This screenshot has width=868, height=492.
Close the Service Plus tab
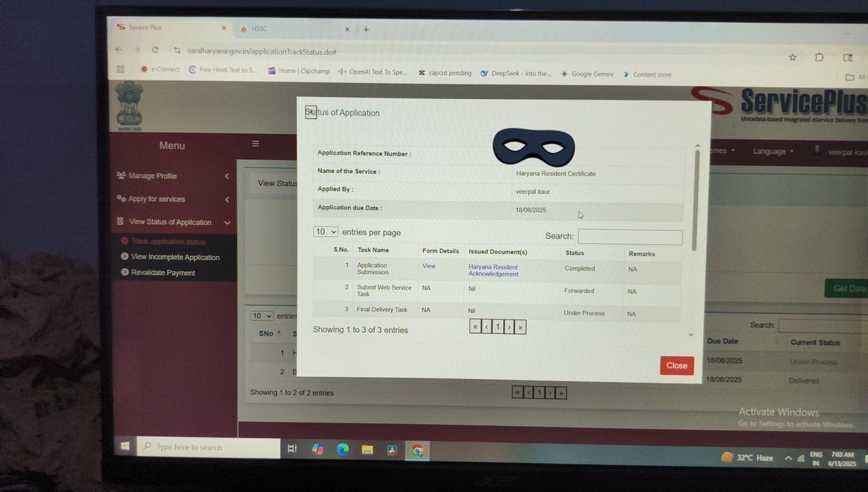(224, 29)
